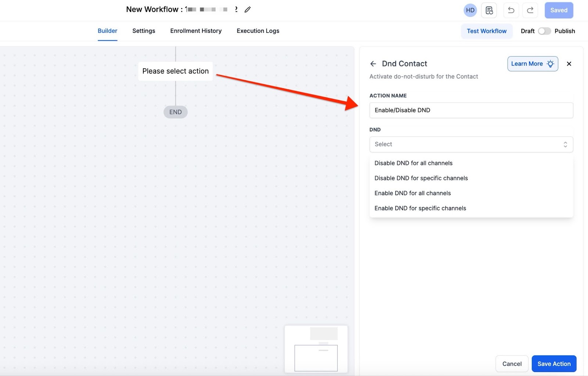588x376 pixels.
Task: View the Execution Logs tab
Action: (258, 31)
